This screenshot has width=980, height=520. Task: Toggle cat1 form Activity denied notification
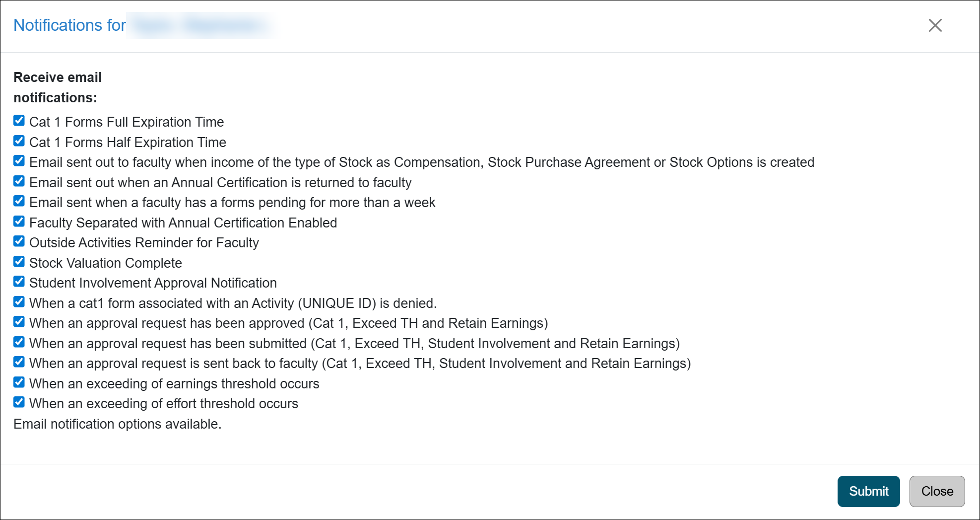(x=19, y=302)
